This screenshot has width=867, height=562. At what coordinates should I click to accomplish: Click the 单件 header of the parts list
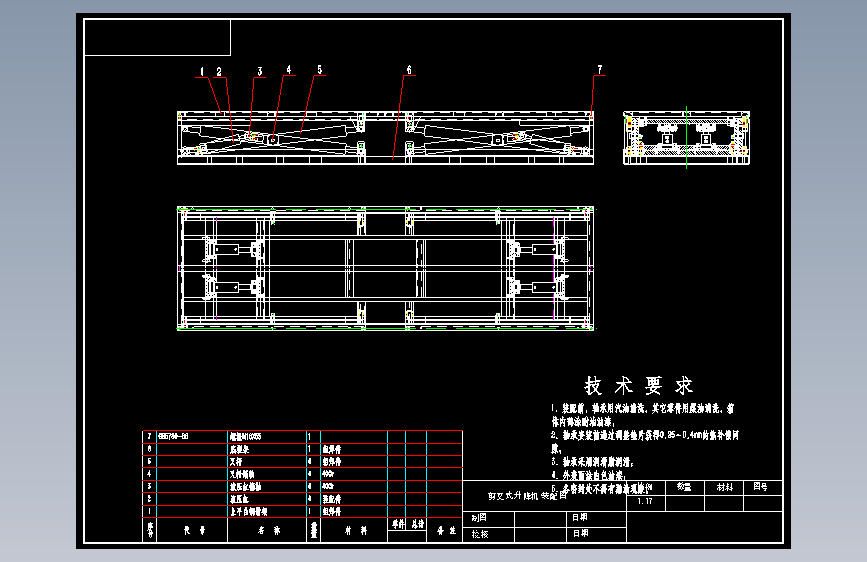[x=398, y=524]
